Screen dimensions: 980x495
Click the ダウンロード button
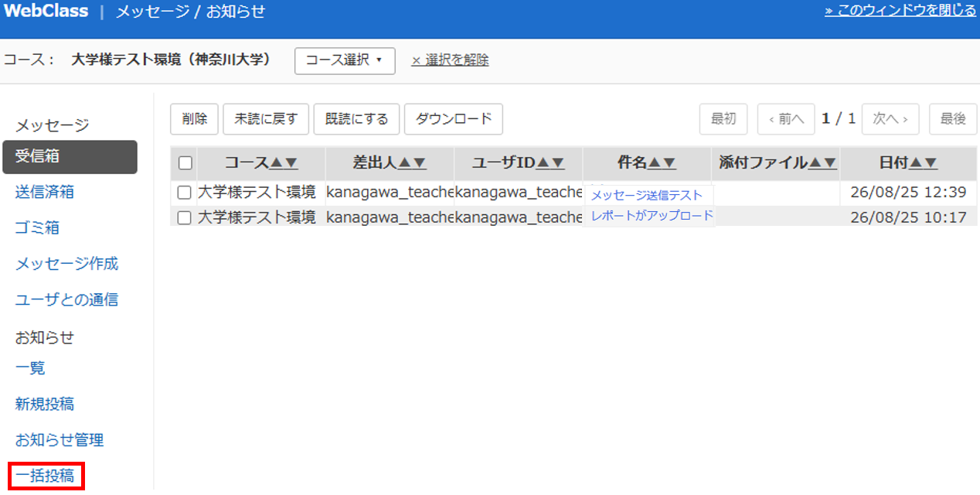pos(454,119)
